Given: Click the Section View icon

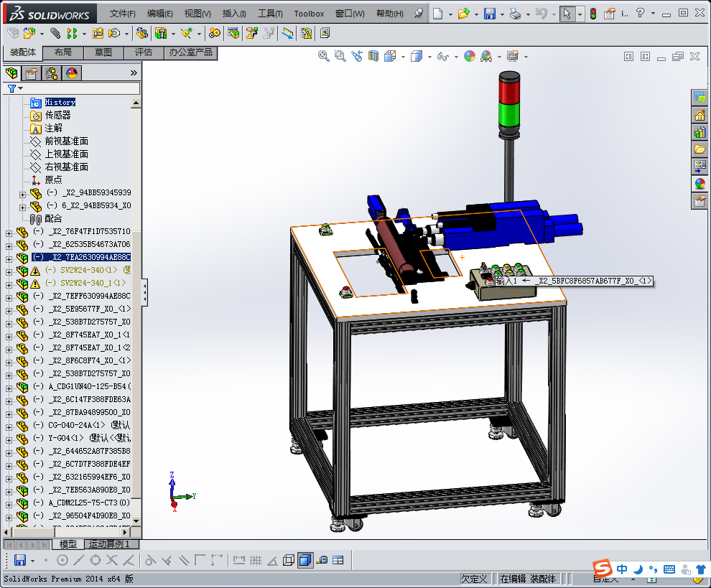Looking at the screenshot, I should point(373,56).
